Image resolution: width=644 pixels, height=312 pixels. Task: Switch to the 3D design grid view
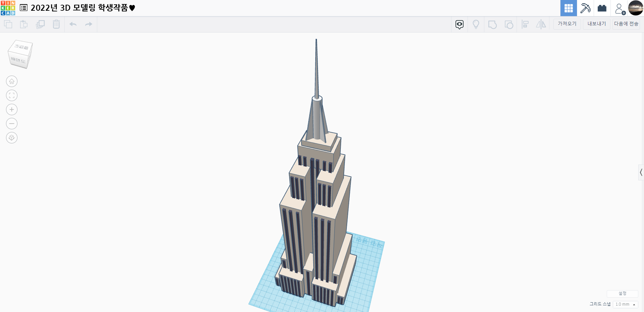pos(569,8)
